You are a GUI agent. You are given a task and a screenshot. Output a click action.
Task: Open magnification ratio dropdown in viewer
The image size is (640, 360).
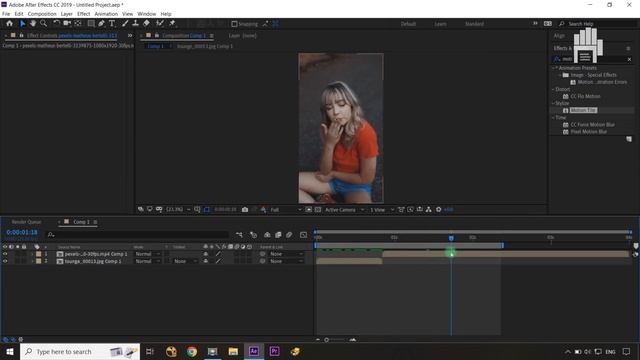[179, 209]
